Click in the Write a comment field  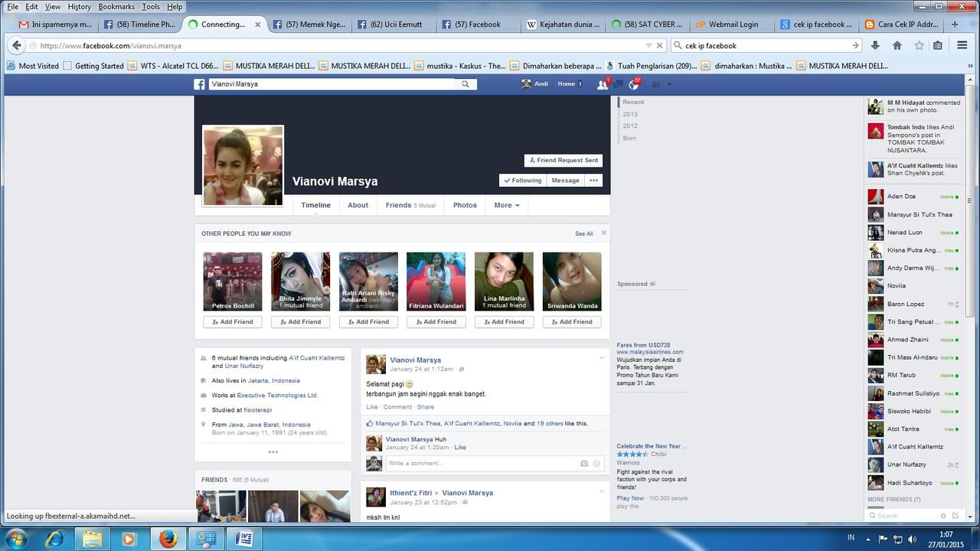tap(482, 463)
